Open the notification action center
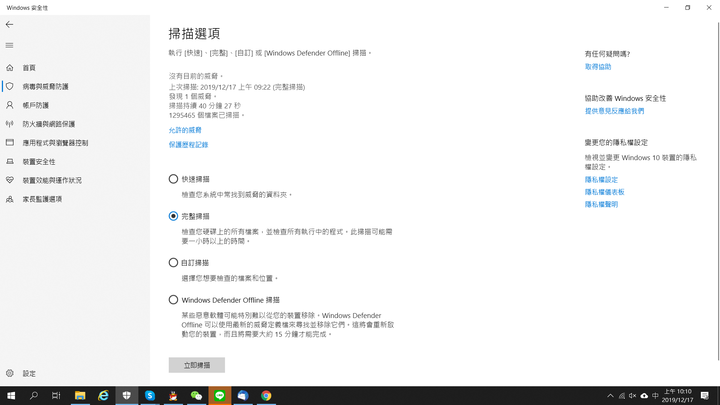 [x=705, y=396]
